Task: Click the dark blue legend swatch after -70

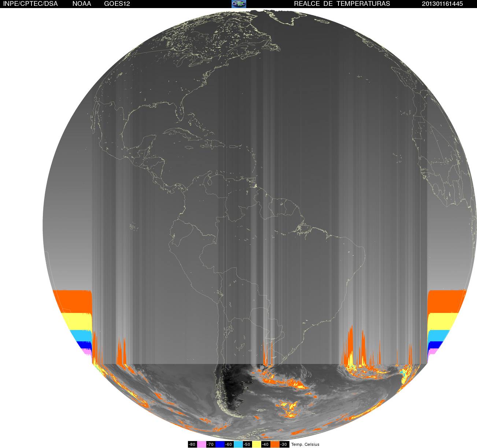Action: tap(220, 444)
